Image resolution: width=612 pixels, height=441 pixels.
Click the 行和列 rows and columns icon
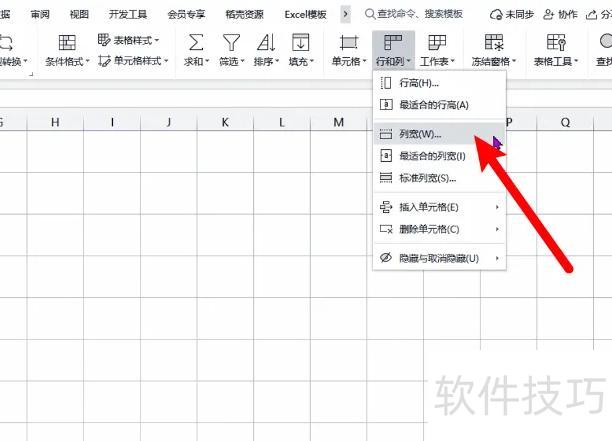click(x=393, y=42)
